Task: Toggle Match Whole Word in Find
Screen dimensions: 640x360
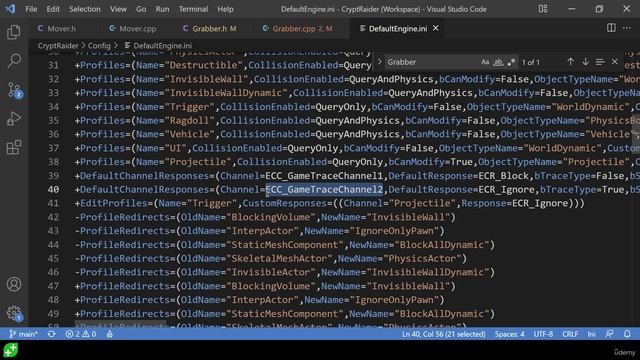Action: 498,62
